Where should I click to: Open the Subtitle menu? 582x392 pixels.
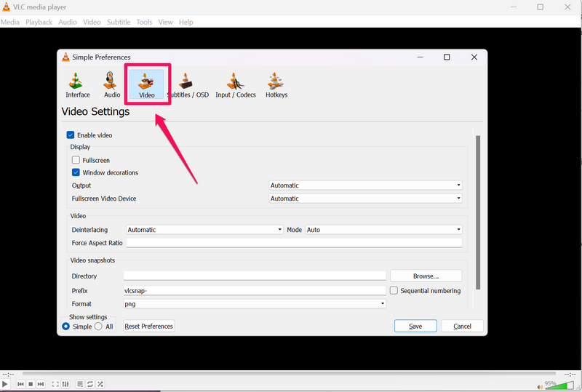pos(119,22)
